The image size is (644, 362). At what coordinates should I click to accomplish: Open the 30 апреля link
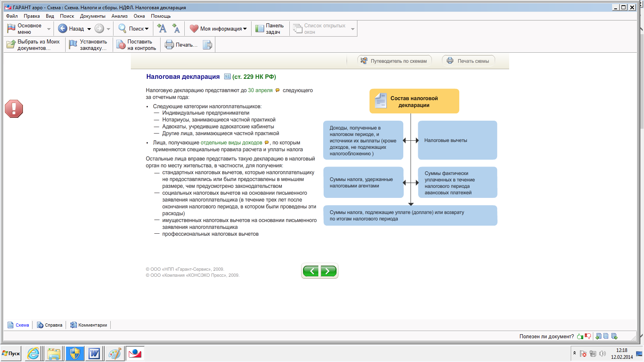click(x=260, y=90)
